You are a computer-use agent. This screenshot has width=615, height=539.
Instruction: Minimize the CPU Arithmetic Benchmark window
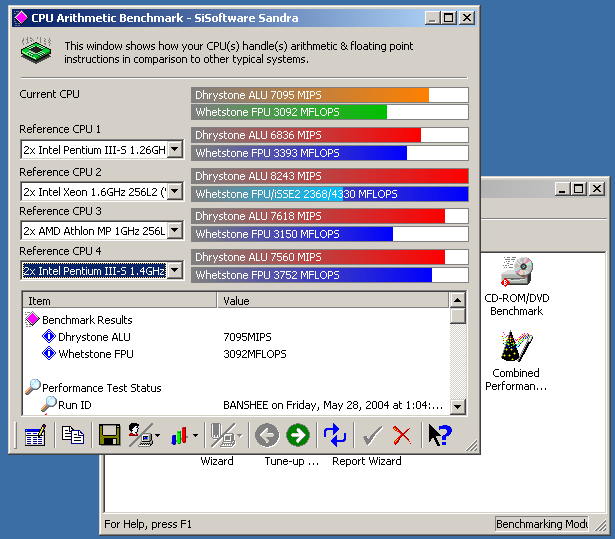click(x=432, y=18)
